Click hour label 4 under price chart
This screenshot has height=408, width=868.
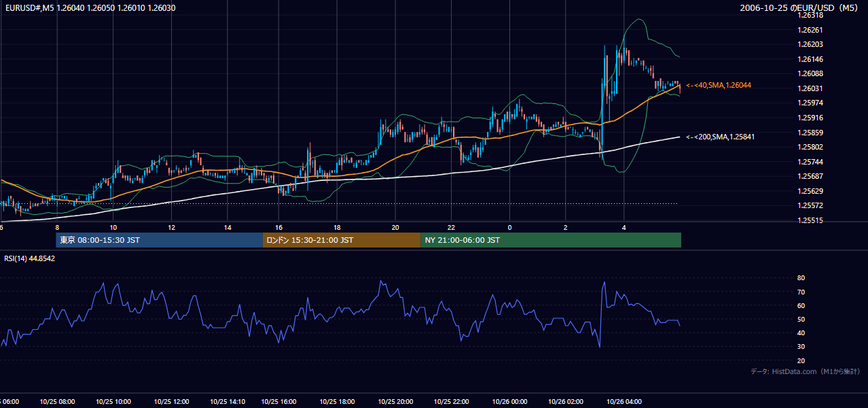tap(623, 227)
